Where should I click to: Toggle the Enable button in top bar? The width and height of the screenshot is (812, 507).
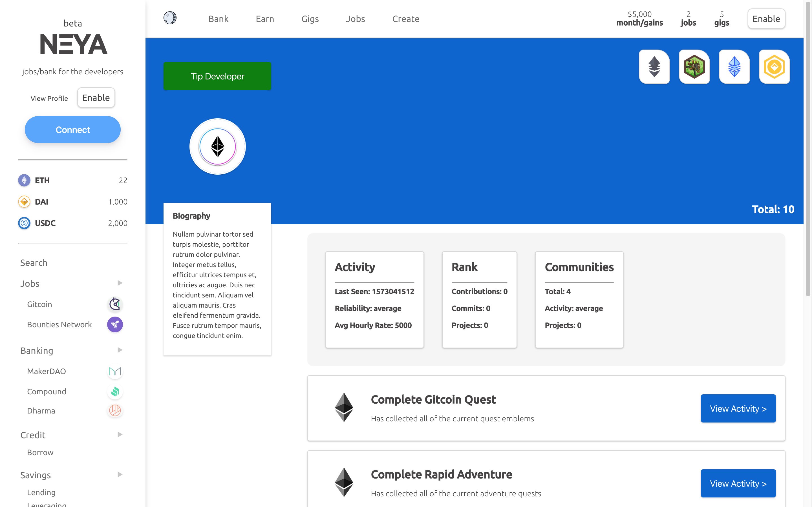(x=766, y=19)
